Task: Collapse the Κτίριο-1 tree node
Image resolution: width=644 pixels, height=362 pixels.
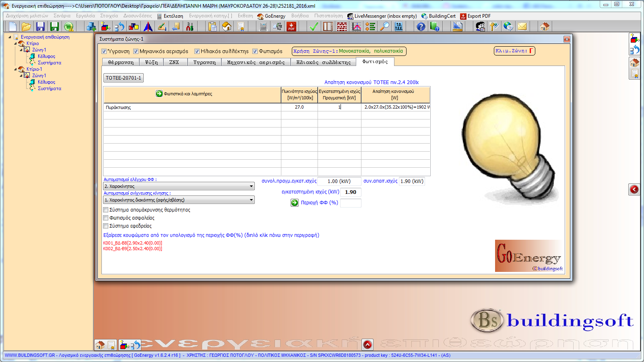Action: 16,69
